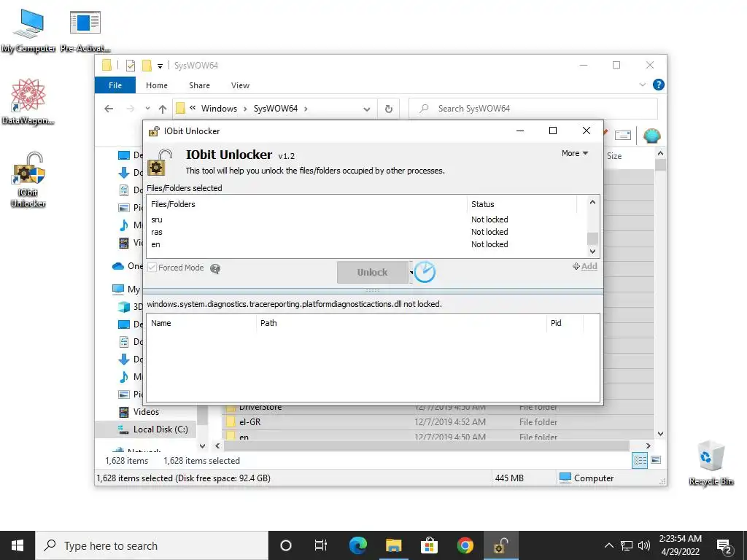Viewport: 747px width, 560px height.
Task: Click in the Search SysWOW64 field
Action: coord(533,109)
